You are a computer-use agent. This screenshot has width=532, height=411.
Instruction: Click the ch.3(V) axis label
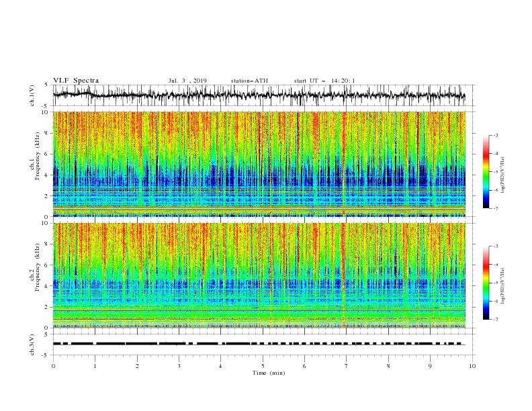tap(32, 345)
